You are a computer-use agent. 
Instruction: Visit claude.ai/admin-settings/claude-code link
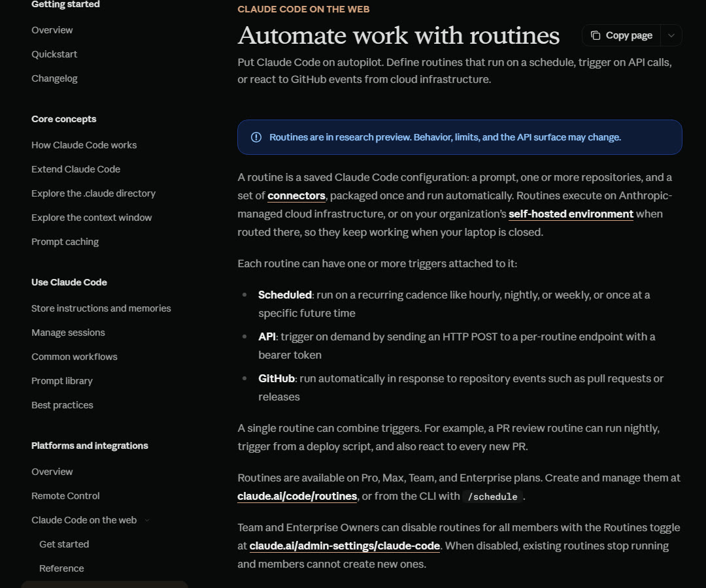345,546
